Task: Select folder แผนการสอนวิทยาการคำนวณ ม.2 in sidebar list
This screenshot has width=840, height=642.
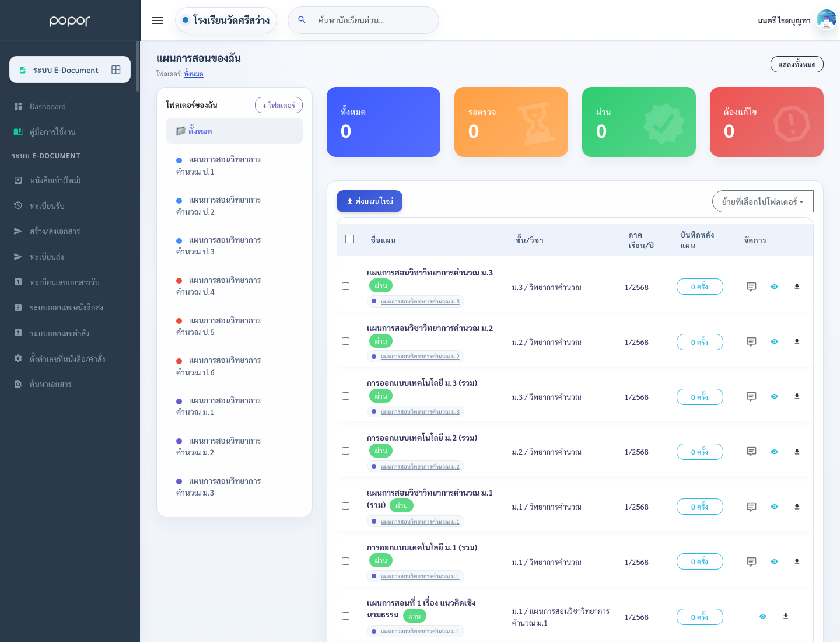Action: point(235,446)
